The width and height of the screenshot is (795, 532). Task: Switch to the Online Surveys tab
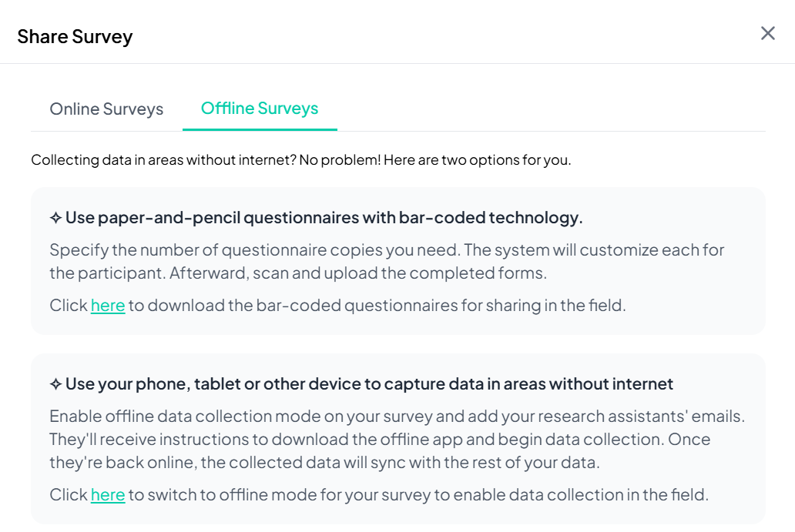point(106,109)
